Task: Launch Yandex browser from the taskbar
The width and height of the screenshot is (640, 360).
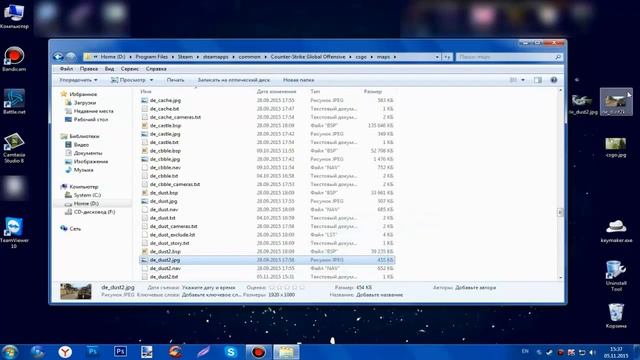Action: [x=65, y=352]
